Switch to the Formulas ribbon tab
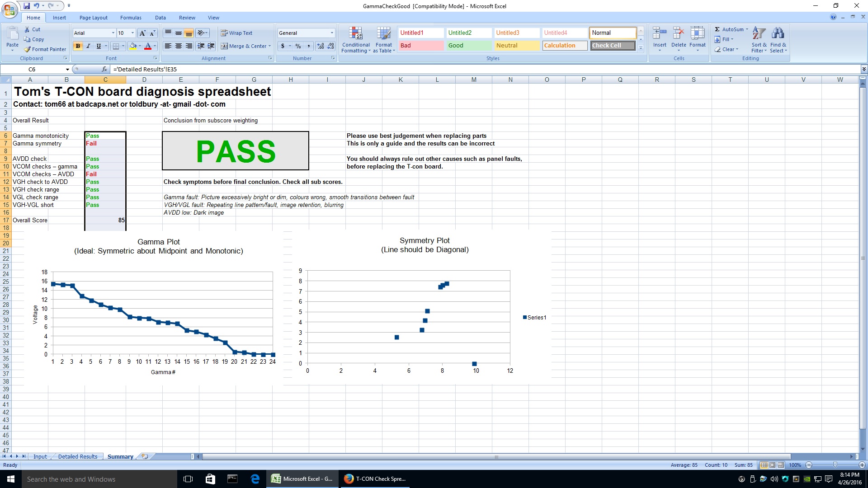 point(131,18)
